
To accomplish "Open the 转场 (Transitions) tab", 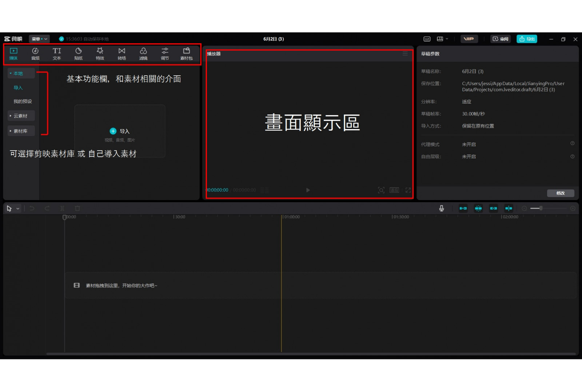I will click(122, 54).
